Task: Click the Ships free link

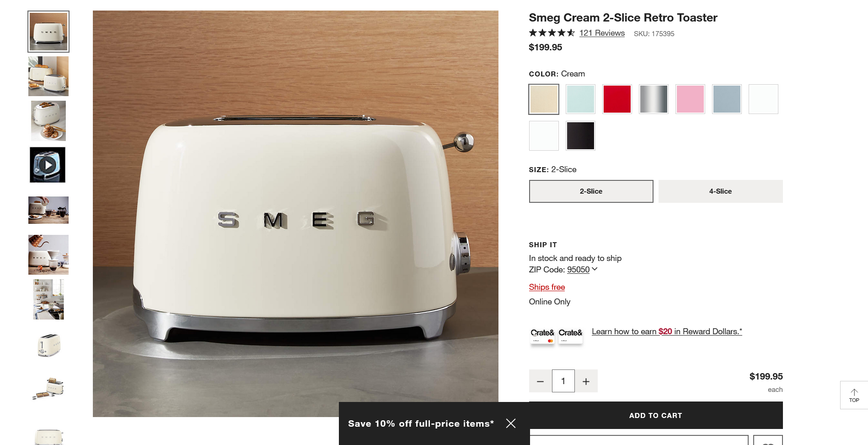Action: [x=547, y=287]
